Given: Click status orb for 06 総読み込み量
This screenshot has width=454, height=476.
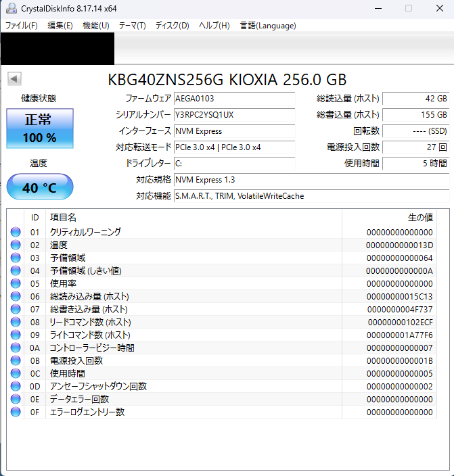Looking at the screenshot, I should (16, 296).
